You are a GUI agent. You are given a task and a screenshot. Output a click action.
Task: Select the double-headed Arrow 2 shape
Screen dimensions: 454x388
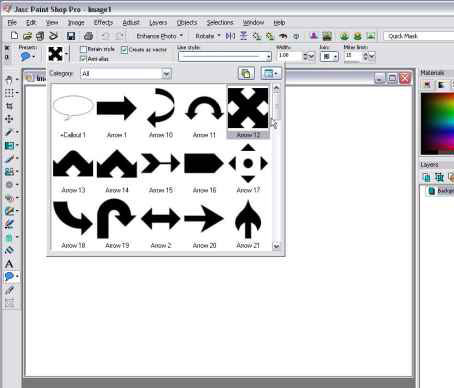point(161,224)
